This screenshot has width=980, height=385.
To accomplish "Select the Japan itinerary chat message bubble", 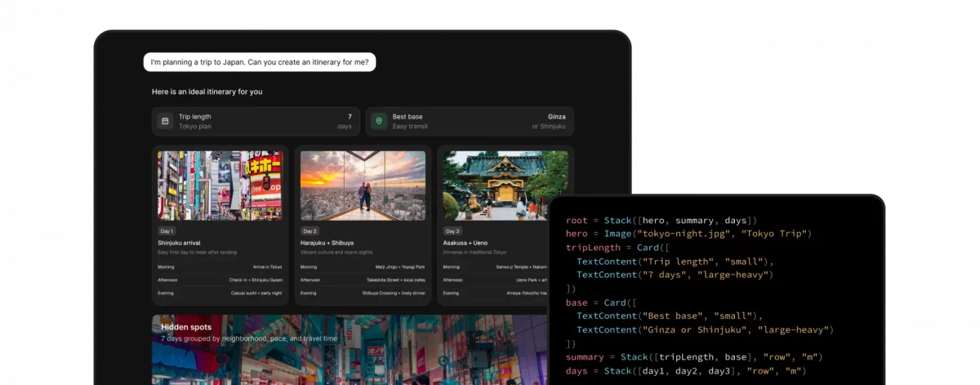I will tap(260, 62).
